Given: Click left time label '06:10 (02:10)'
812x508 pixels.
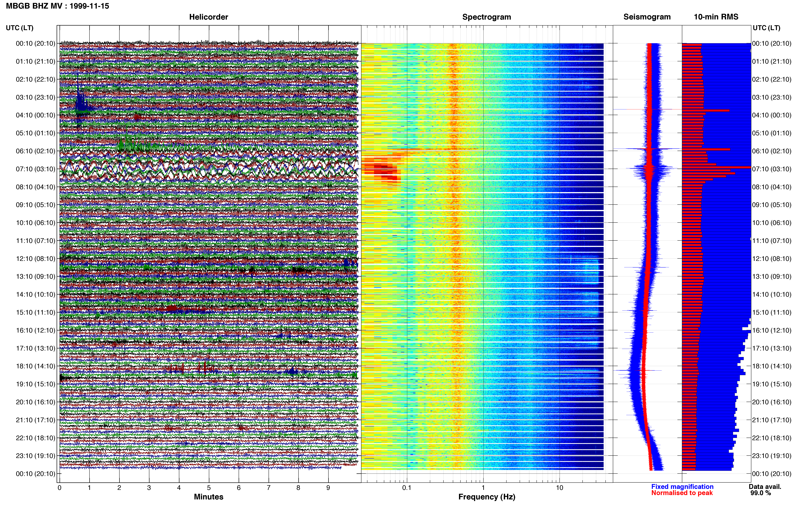Looking at the screenshot, I should click(x=36, y=151).
